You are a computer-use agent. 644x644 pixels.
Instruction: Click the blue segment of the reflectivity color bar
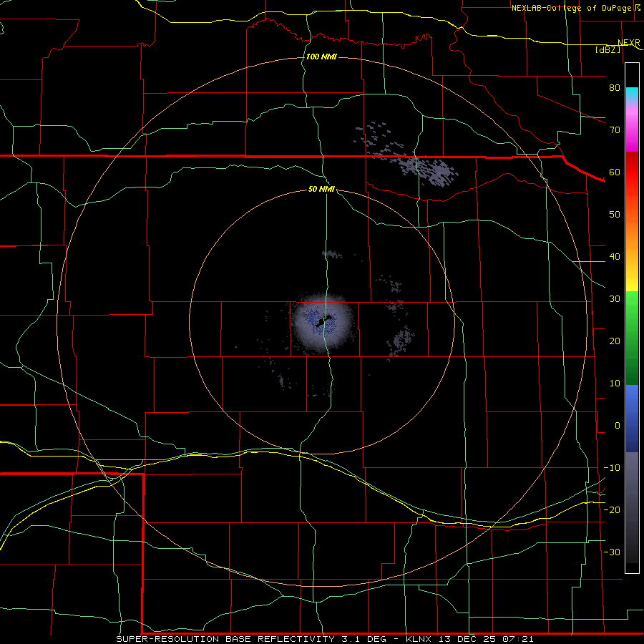632,418
